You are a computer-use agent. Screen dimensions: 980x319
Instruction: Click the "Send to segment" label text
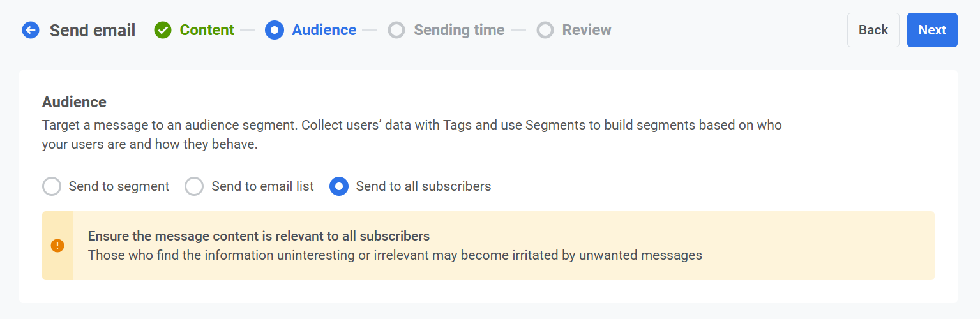[119, 186]
